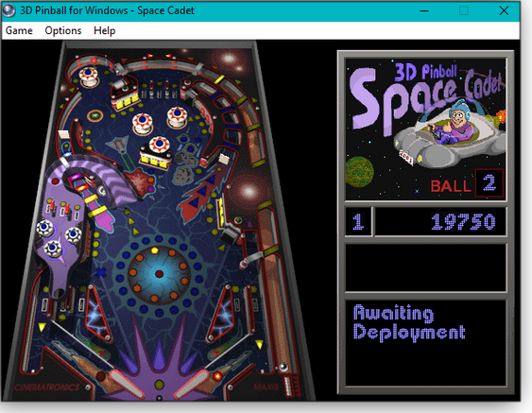The height and width of the screenshot is (413, 532).
Task: Minimize the 3D Pinball window
Action: (x=424, y=10)
